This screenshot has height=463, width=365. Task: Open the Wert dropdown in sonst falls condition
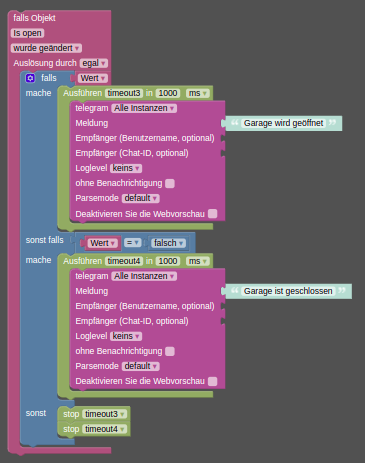(x=103, y=243)
